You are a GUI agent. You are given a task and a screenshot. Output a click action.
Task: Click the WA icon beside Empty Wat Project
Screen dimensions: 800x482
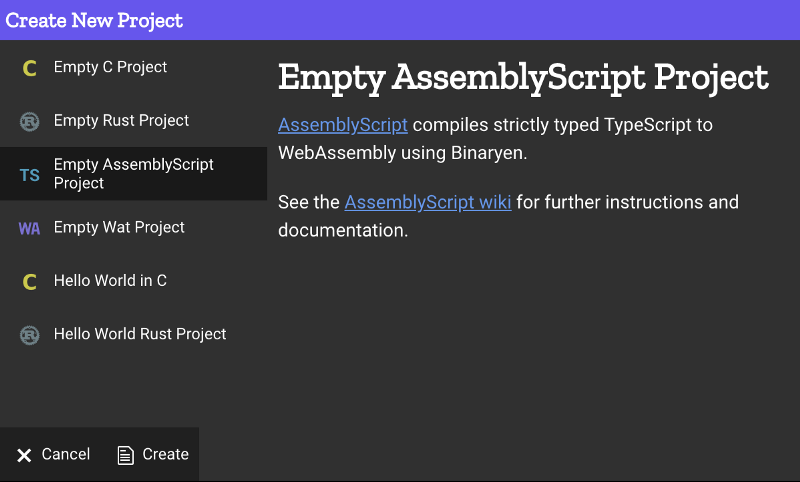(x=30, y=229)
